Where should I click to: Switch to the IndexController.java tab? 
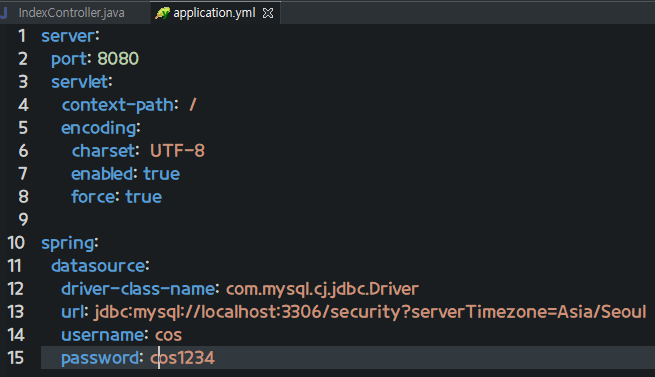click(x=71, y=13)
